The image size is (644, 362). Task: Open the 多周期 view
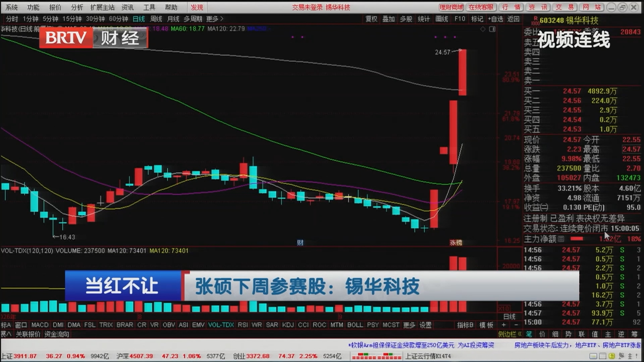coord(193,19)
